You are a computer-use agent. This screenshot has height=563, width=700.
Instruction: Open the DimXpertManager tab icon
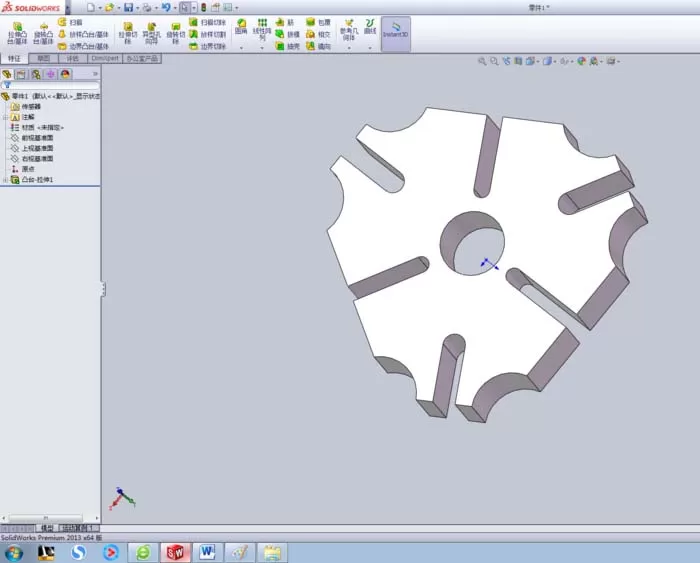(x=50, y=74)
